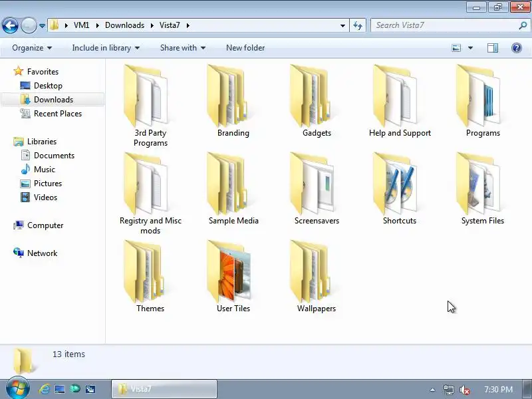
Task: Select Libraries in the navigation pane
Action: [x=42, y=142]
